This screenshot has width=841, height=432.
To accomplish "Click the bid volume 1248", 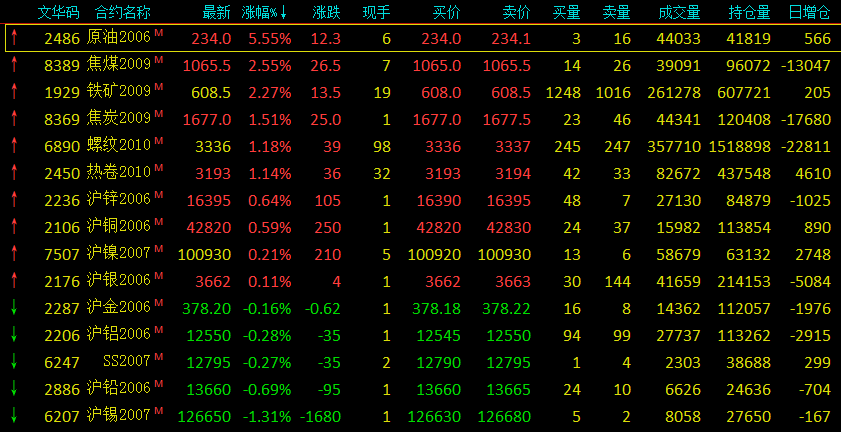I will [563, 92].
